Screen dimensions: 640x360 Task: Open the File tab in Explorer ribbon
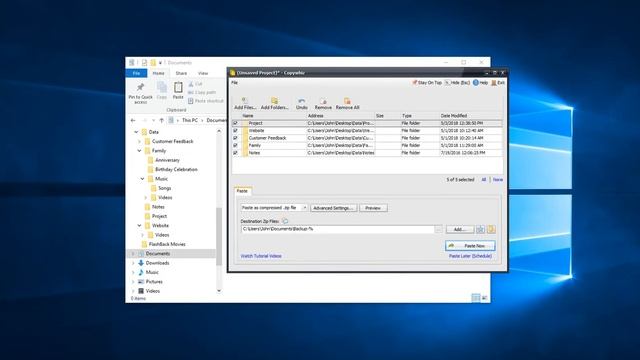pos(136,73)
